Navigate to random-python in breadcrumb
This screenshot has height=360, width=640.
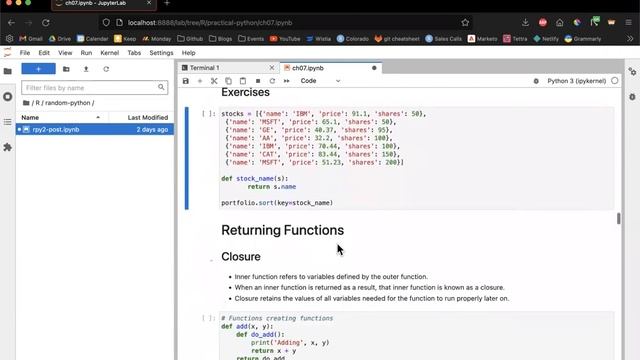pyautogui.click(x=67, y=103)
